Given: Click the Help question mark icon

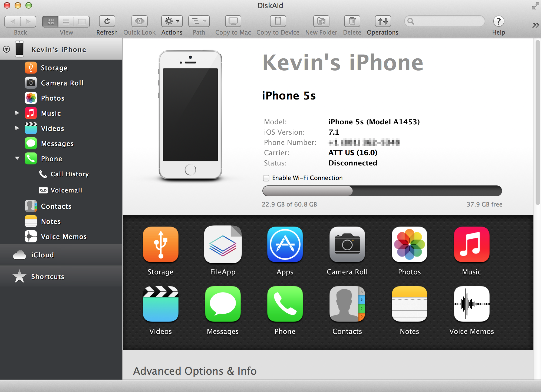Looking at the screenshot, I should coord(499,21).
